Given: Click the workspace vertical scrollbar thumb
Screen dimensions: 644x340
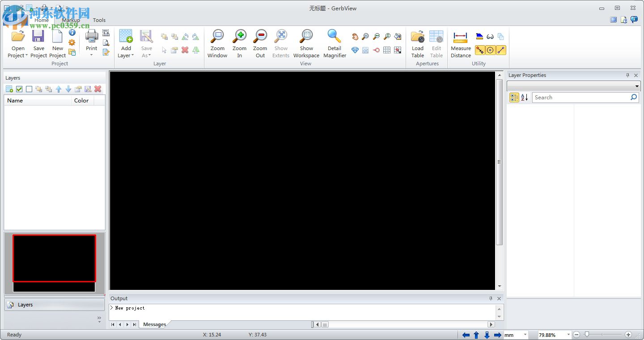Looking at the screenshot, I should pyautogui.click(x=500, y=162).
